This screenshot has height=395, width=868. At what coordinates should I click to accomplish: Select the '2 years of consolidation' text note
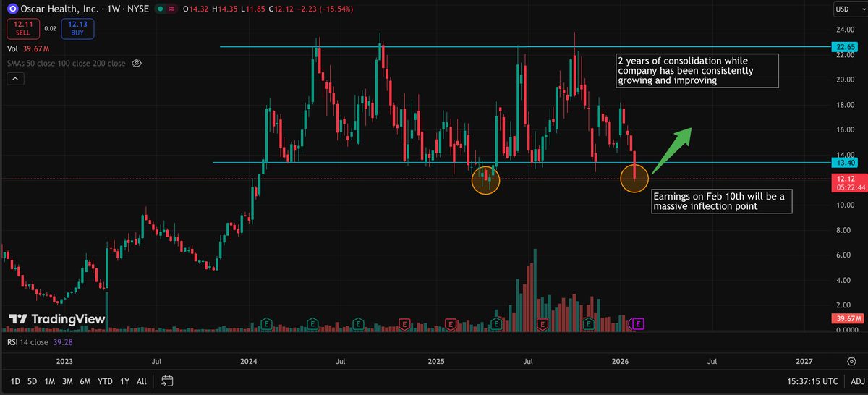pos(697,71)
